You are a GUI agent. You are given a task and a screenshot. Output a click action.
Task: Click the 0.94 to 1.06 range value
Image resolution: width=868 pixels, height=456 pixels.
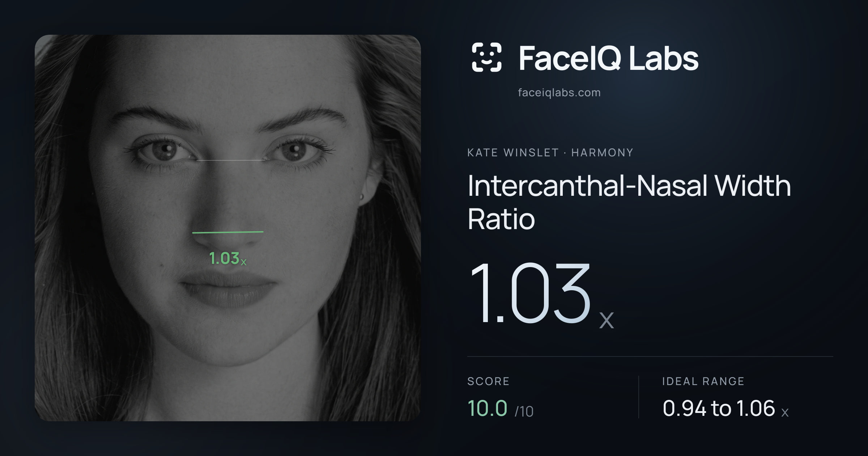coord(726,409)
